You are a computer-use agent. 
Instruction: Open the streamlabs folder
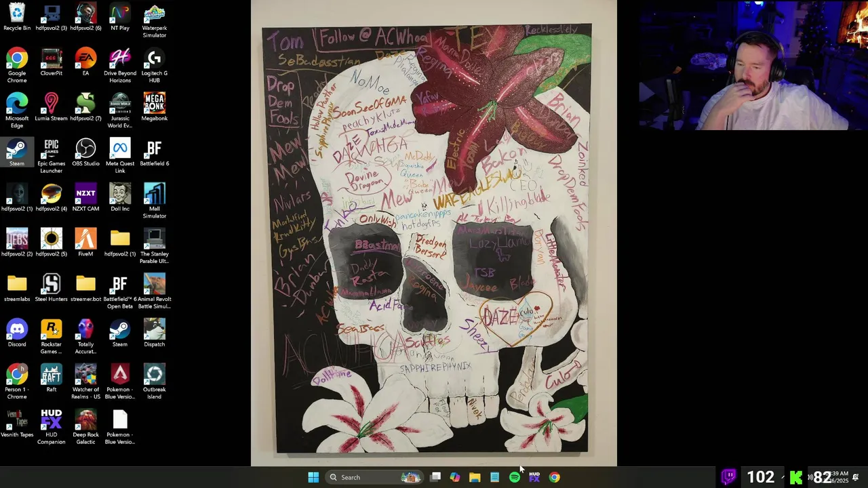(x=17, y=289)
